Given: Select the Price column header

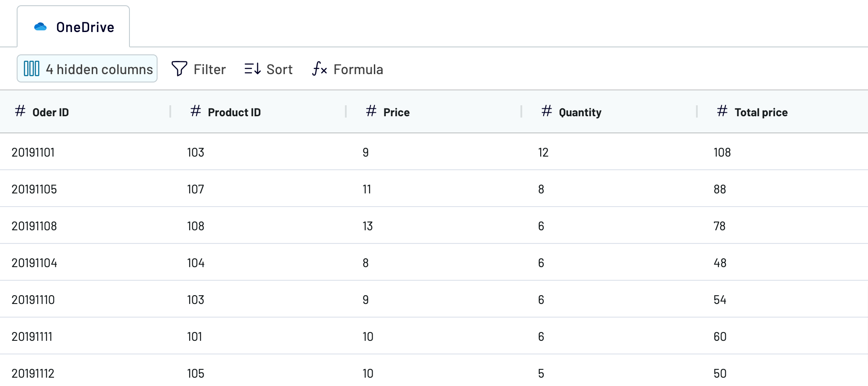Looking at the screenshot, I should tap(434, 112).
